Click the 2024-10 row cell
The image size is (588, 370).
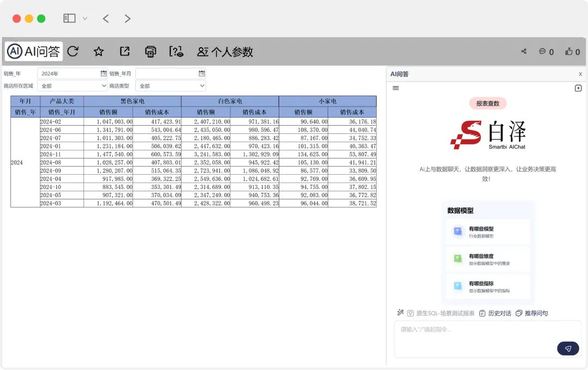[62, 187]
